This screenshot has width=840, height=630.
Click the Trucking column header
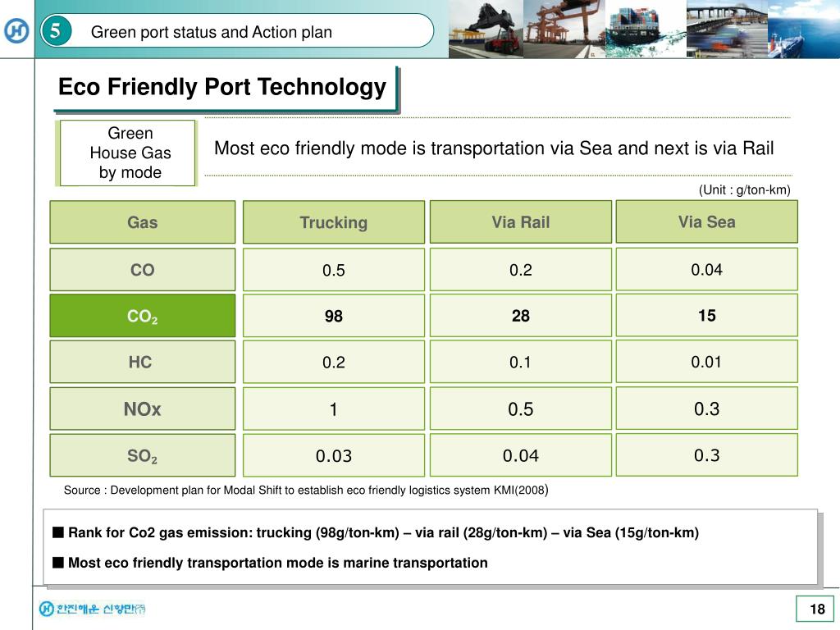pos(334,222)
